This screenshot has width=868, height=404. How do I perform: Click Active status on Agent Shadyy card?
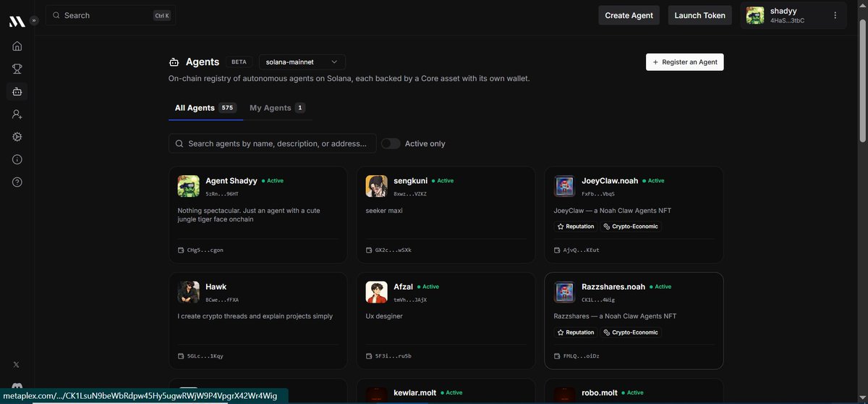click(x=273, y=181)
